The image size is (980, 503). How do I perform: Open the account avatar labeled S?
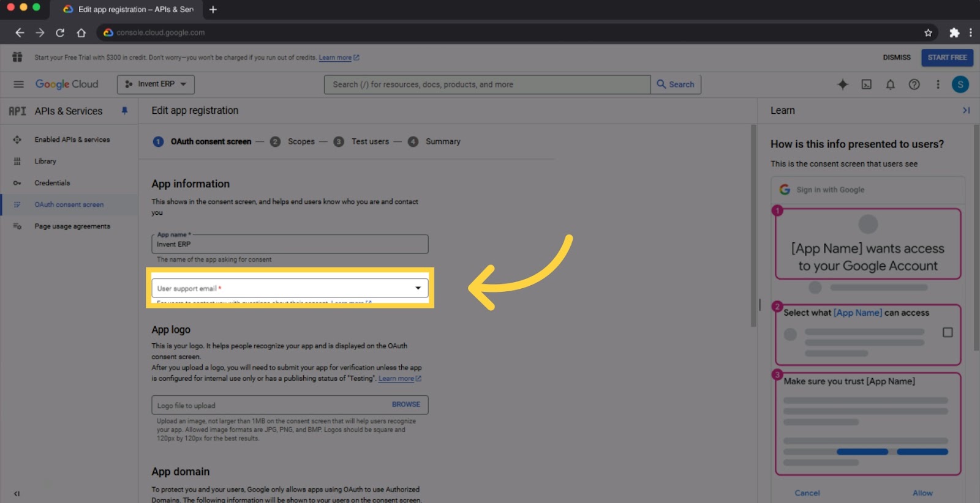click(960, 84)
